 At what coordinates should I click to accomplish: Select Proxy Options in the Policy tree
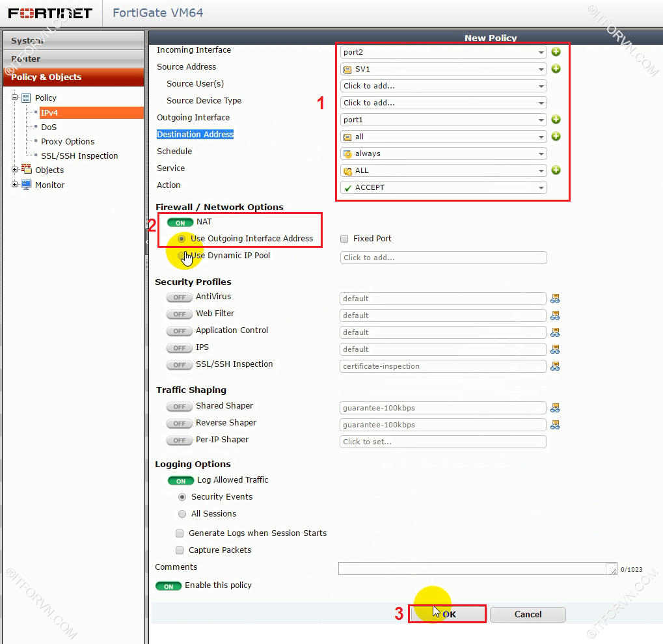[68, 141]
